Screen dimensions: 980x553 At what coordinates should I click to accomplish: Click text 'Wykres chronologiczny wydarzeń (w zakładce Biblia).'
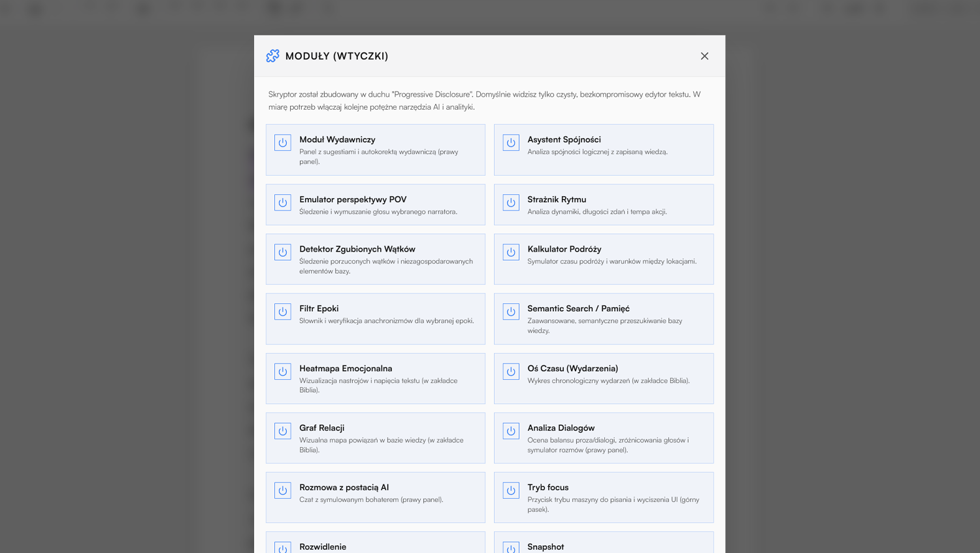coord(608,381)
